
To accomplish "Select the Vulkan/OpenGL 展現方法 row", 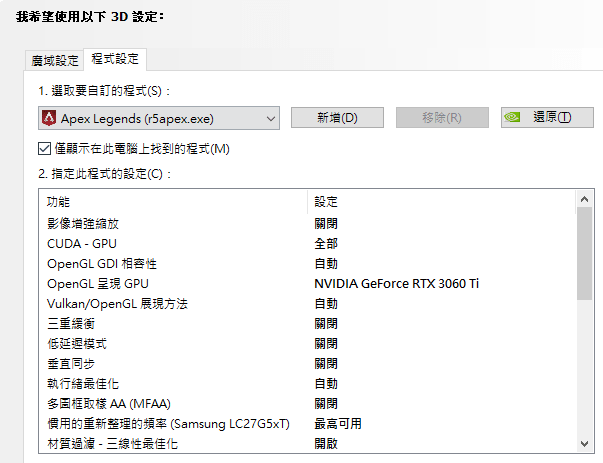I will pyautogui.click(x=308, y=303).
